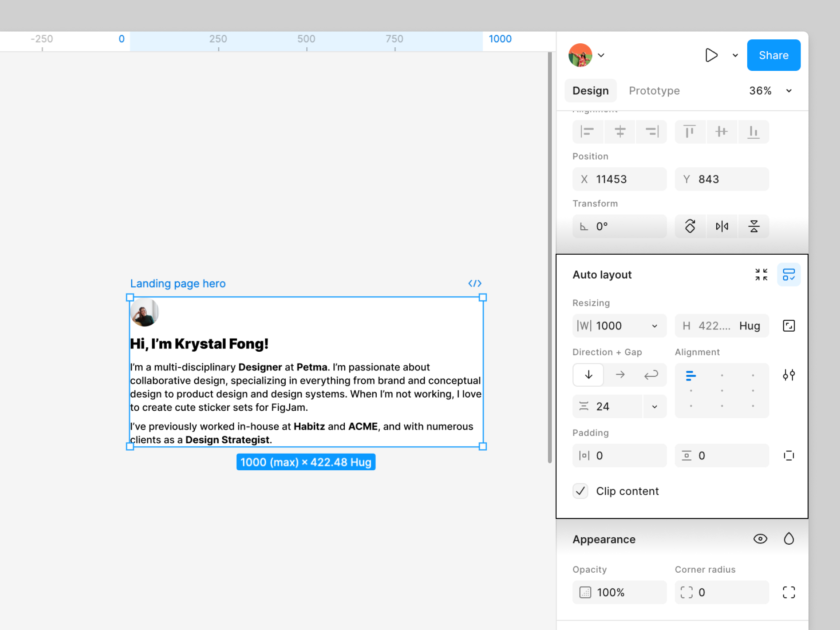Toggle layer visibility eye in Appearance
This screenshot has height=630, width=840.
[x=760, y=539]
